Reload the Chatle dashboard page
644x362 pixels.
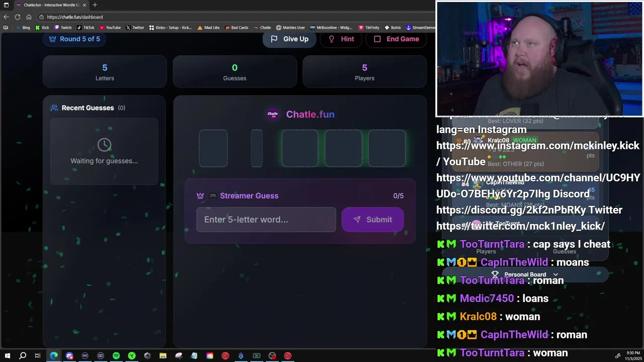click(x=18, y=17)
